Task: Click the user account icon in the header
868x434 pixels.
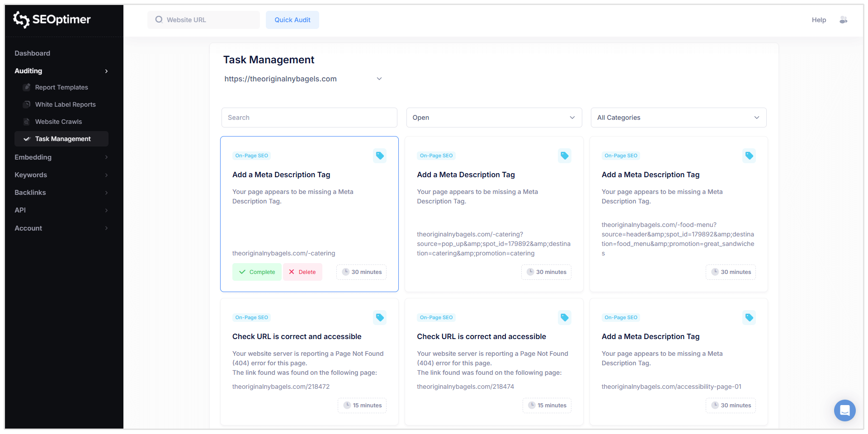Action: pos(844,20)
